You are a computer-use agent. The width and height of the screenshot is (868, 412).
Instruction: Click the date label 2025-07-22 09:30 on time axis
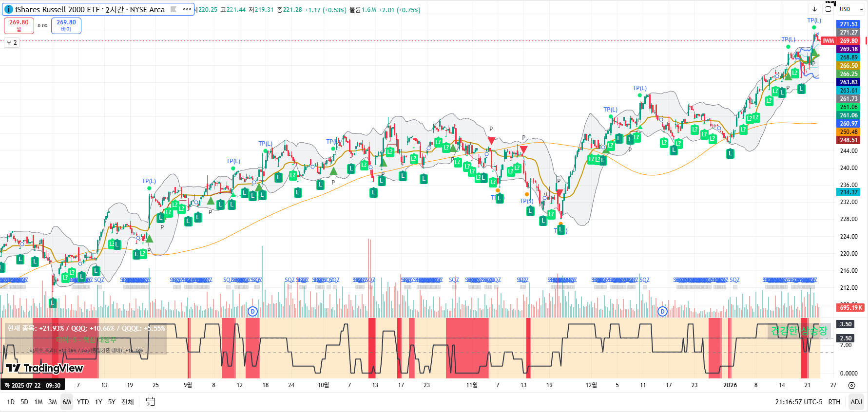[33, 385]
